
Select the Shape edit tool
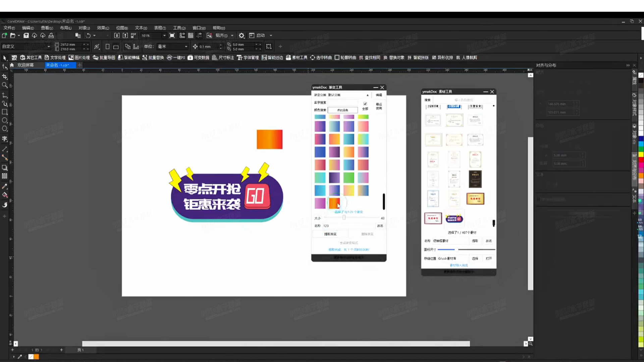[x=5, y=67]
